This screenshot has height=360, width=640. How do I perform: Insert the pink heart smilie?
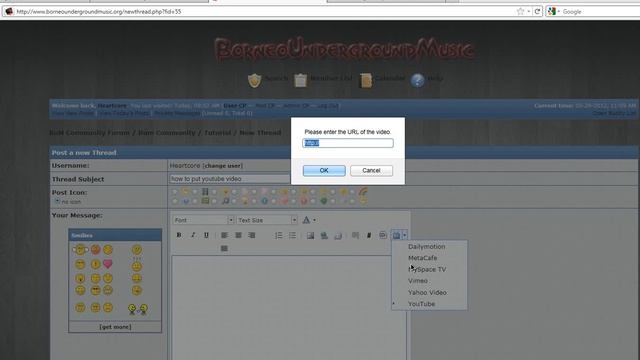[x=108, y=264]
